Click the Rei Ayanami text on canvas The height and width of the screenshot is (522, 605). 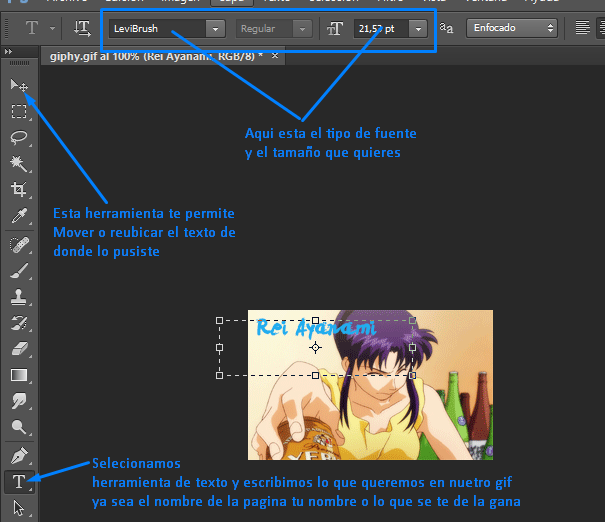tap(315, 328)
